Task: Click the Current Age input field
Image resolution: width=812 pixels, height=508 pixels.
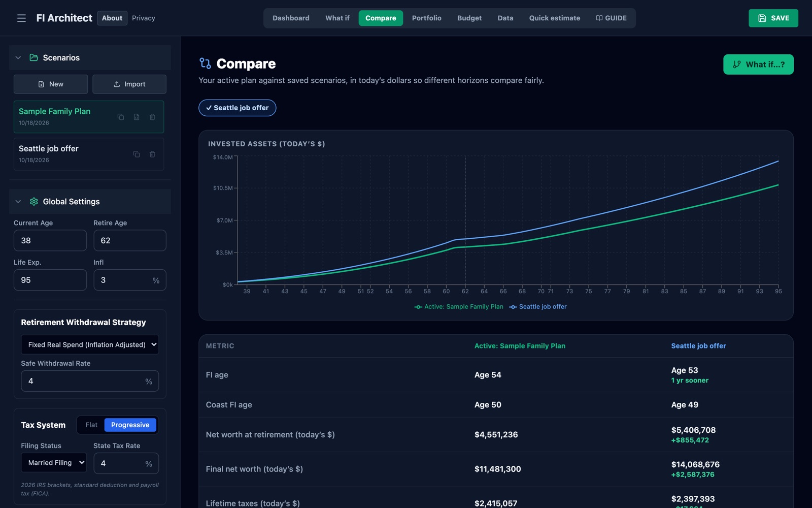Action: pos(50,240)
